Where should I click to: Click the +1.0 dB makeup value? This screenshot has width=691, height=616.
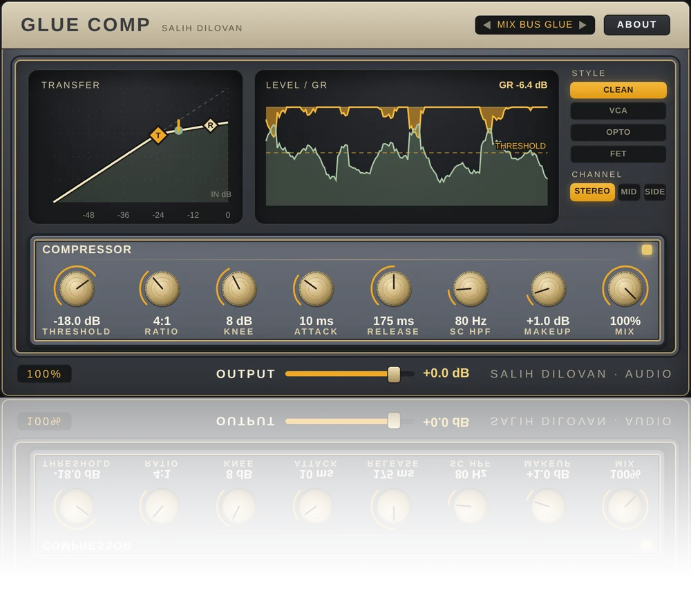[x=548, y=321]
